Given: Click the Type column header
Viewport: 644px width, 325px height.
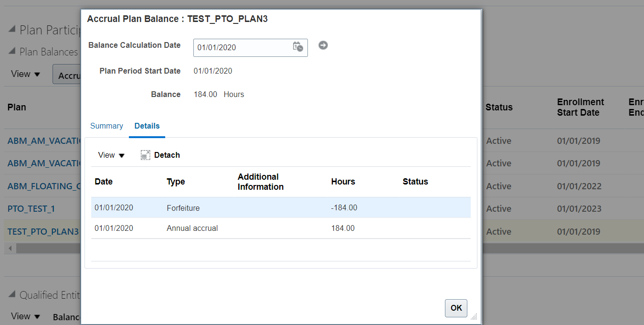Looking at the screenshot, I should 176,182.
